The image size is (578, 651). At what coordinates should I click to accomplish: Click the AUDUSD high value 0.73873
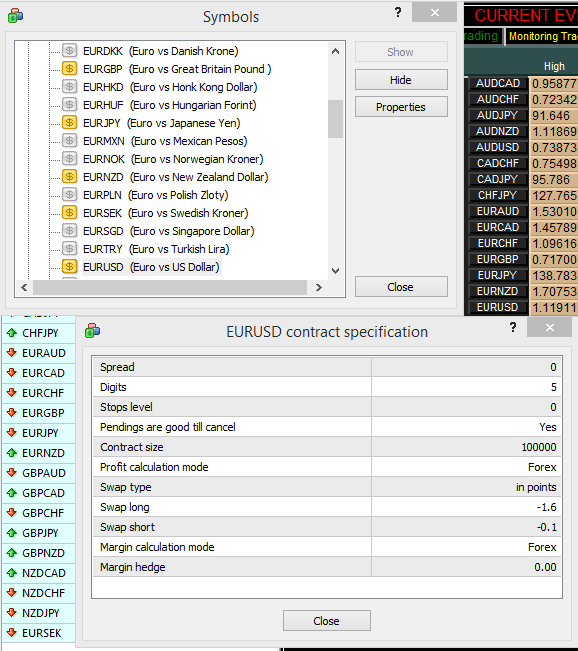point(554,147)
